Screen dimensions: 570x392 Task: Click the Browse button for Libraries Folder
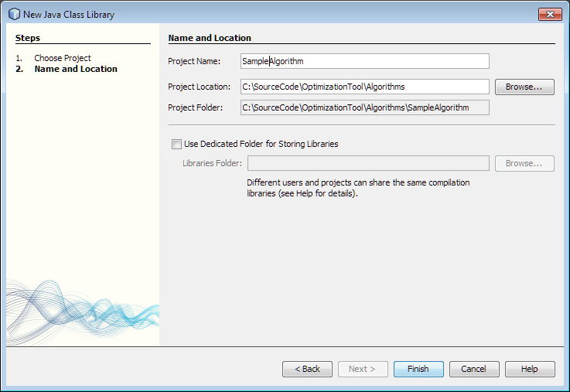[524, 163]
